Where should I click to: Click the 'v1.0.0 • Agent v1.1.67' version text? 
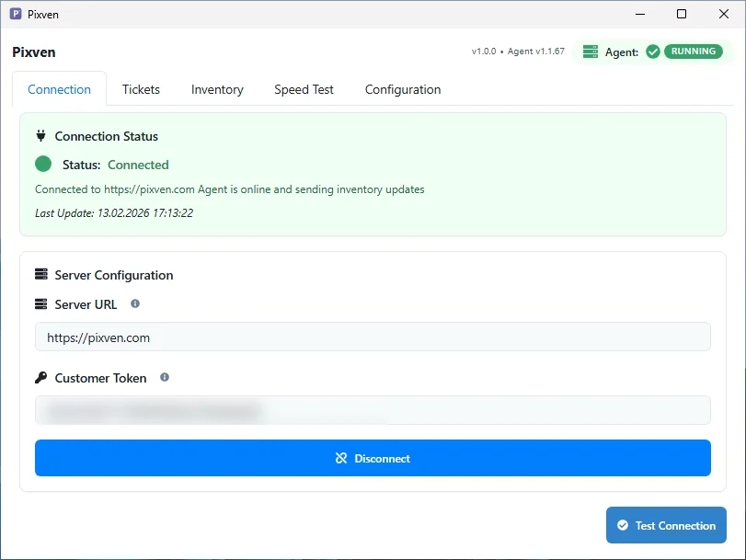pos(518,51)
